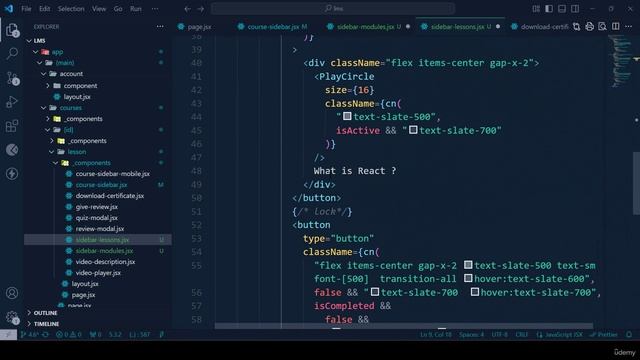640x360 pixels.
Task: Open the Thunder Client lightning icon
Action: point(12,174)
